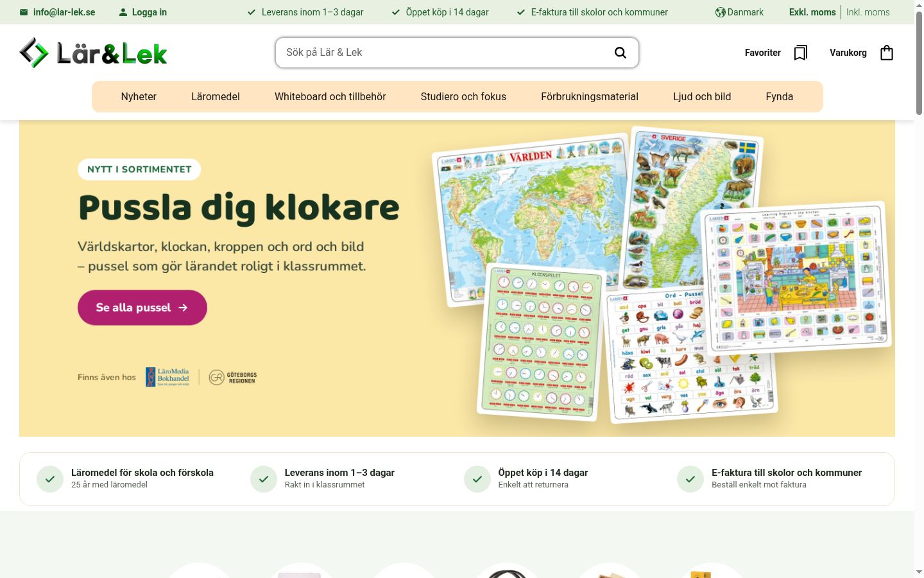Screen dimensions: 924x578
Task: Open Studiero och fokus menu
Action: pyautogui.click(x=463, y=97)
